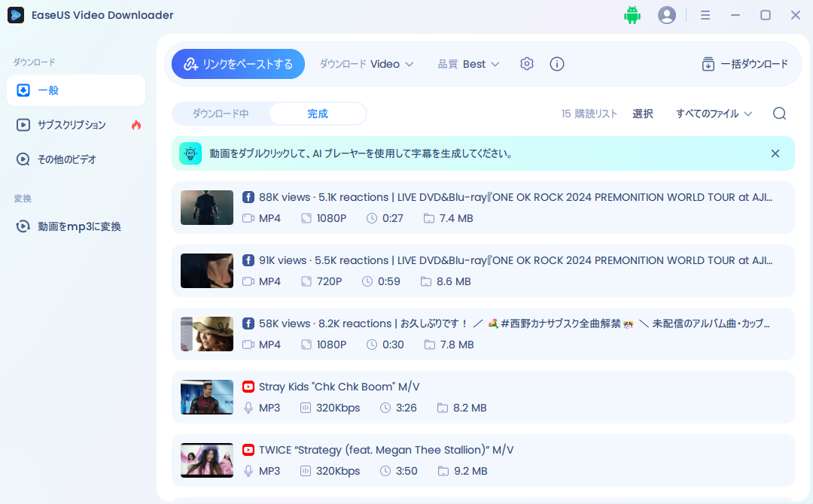Image resolution: width=813 pixels, height=504 pixels.
Task: Dismiss the AI subtitle notification banner
Action: pos(775,153)
